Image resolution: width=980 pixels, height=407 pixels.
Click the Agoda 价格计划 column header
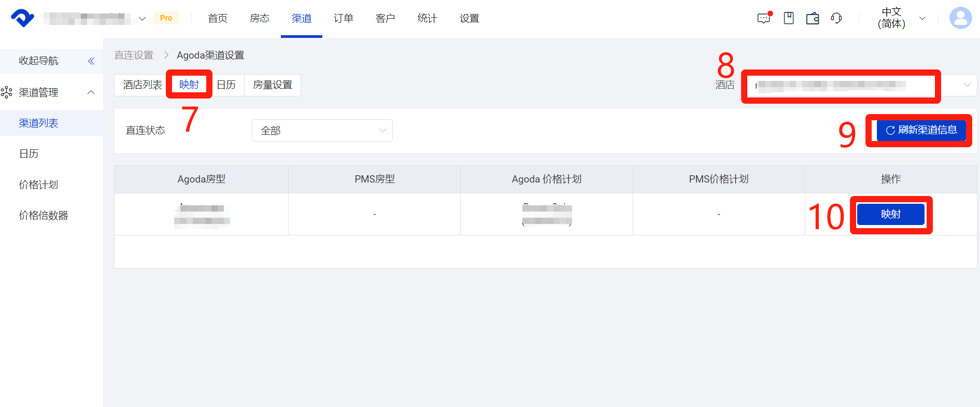pyautogui.click(x=547, y=179)
